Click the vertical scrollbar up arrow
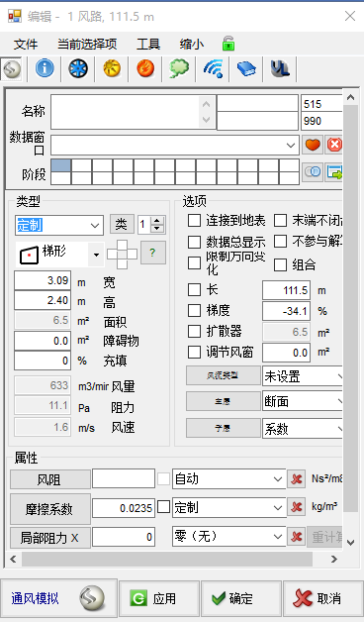Viewport: 364px width, 622px height. point(350,97)
